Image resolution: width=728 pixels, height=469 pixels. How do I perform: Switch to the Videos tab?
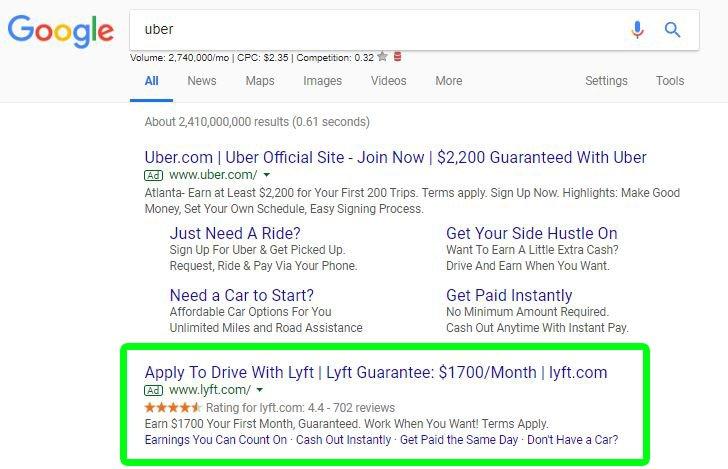(388, 81)
